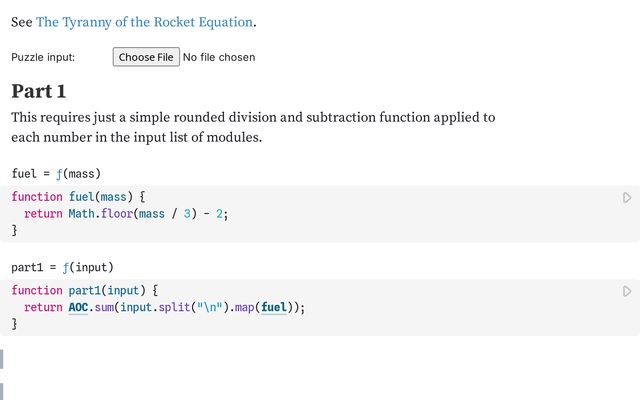640x400 pixels.
Task: Run the part1 function cell
Action: tap(627, 291)
